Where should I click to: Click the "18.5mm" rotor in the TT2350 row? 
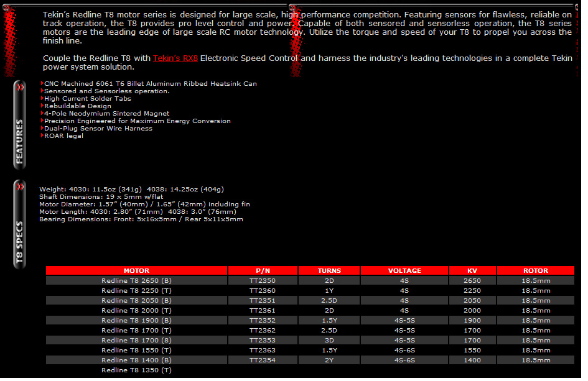click(x=536, y=280)
